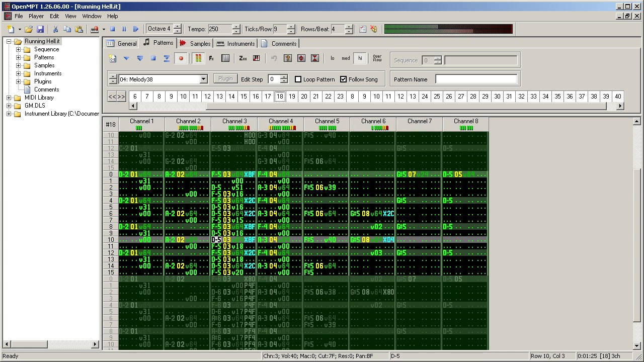Click the new pattern icon
The height and width of the screenshot is (362, 644).
pyautogui.click(x=113, y=58)
